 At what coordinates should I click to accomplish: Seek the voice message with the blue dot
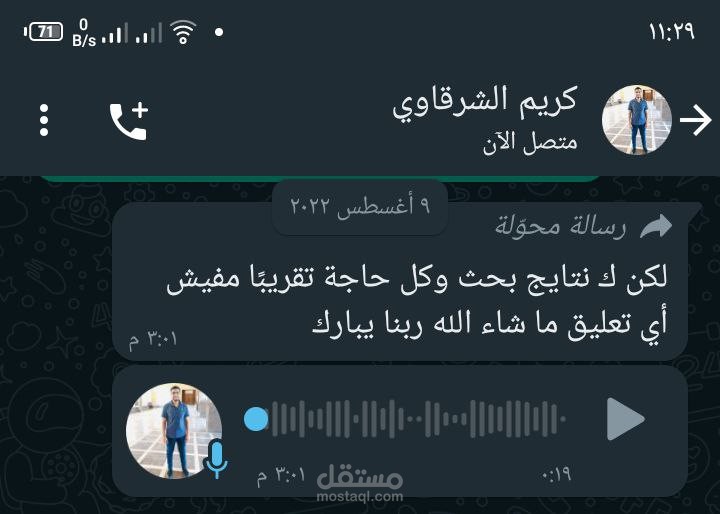tap(256, 419)
